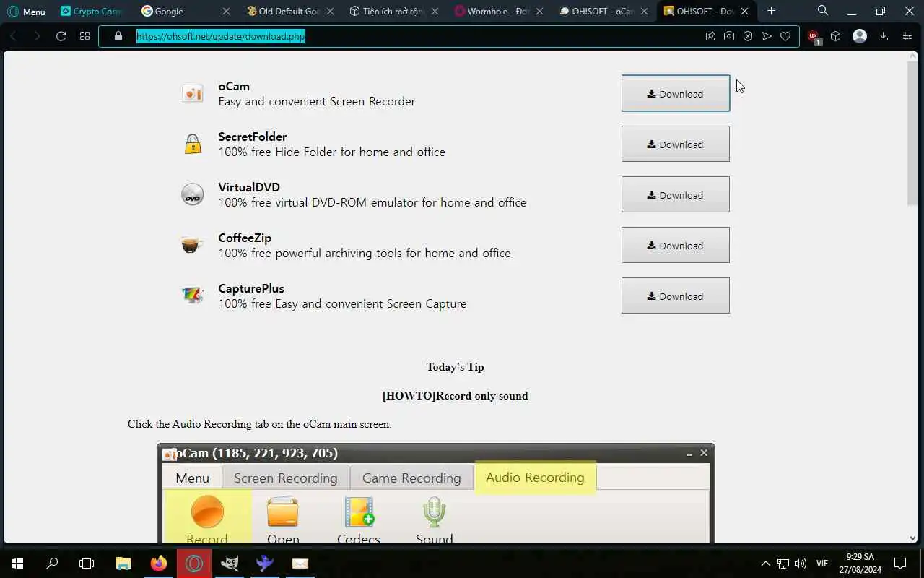Open the Windows Start menu

tap(17, 564)
